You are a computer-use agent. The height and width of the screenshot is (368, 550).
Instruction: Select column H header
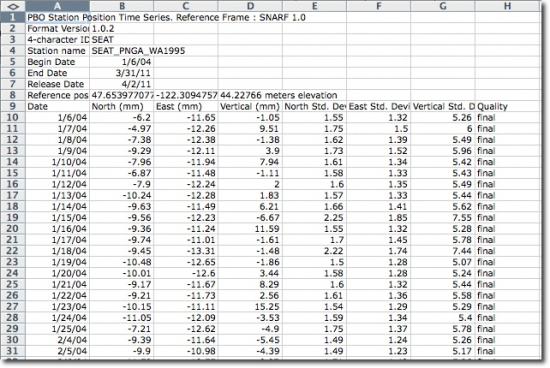508,6
